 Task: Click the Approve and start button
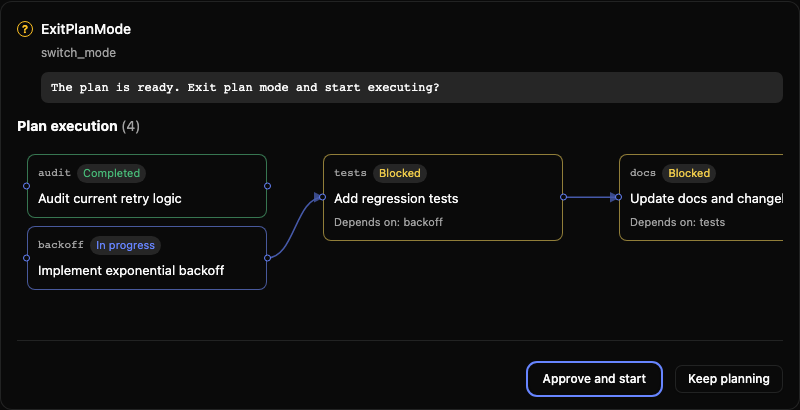(x=594, y=379)
